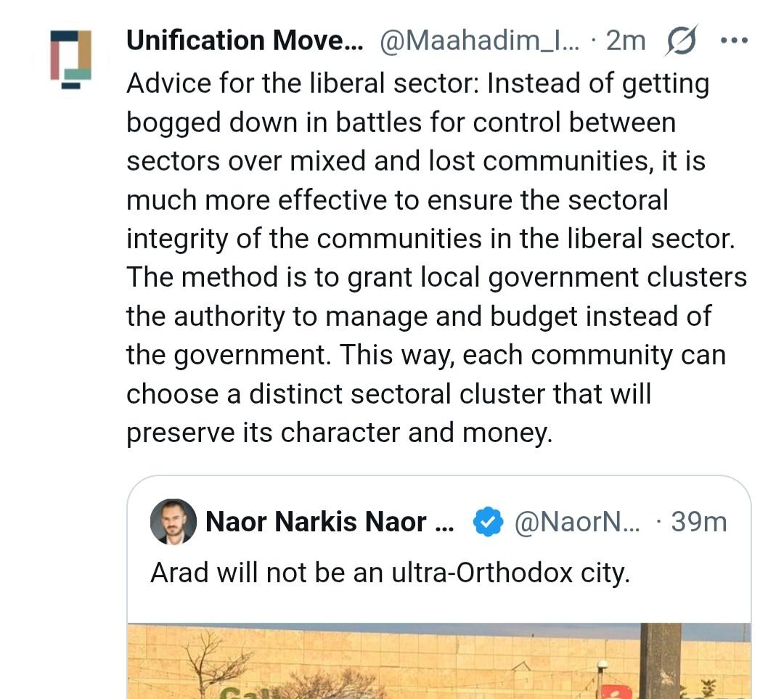The height and width of the screenshot is (699, 784).
Task: Open quoted post "Arad will not be an ultra-Orthodox city"
Action: [x=390, y=573]
